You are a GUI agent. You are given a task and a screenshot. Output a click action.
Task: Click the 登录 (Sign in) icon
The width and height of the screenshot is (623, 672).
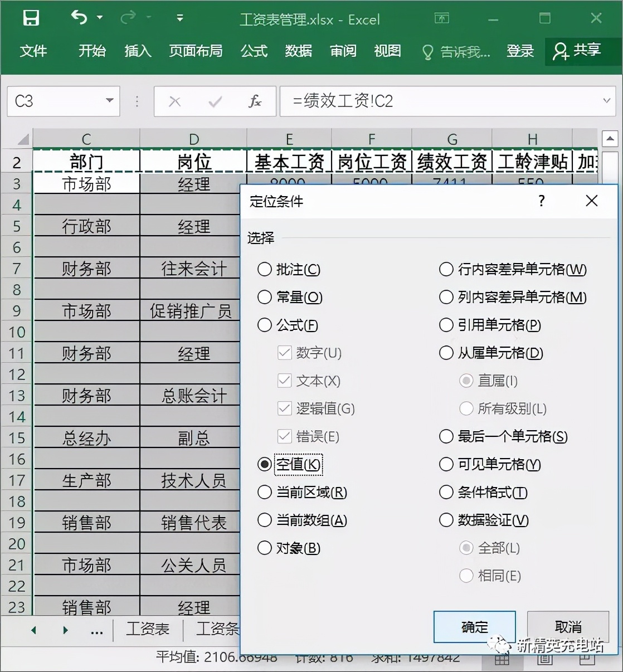(520, 51)
